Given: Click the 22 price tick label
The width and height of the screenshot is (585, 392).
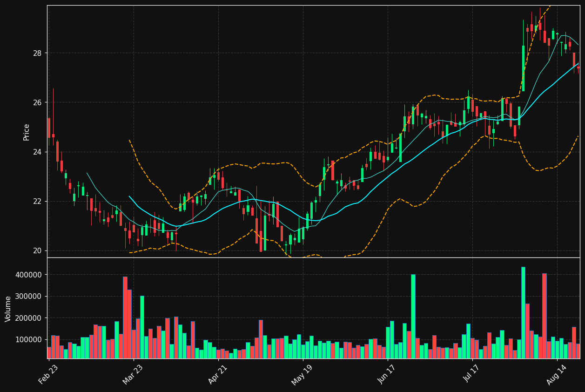Looking at the screenshot, I should (37, 201).
